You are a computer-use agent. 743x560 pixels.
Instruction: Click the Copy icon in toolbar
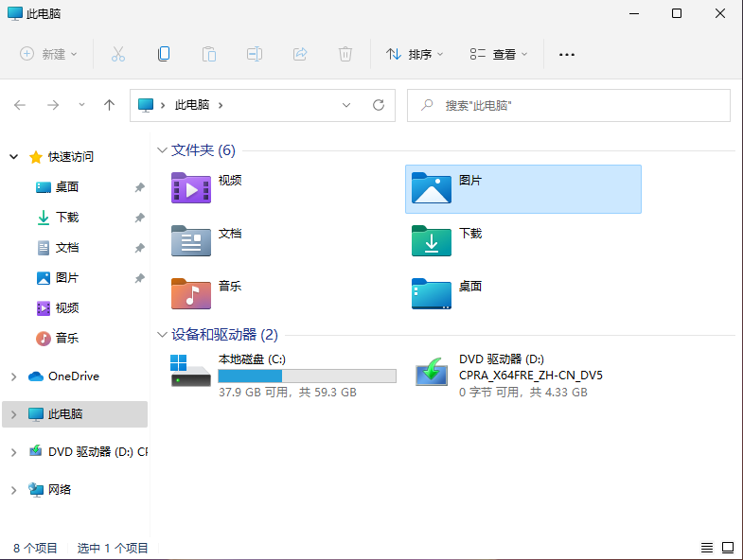[x=164, y=54]
